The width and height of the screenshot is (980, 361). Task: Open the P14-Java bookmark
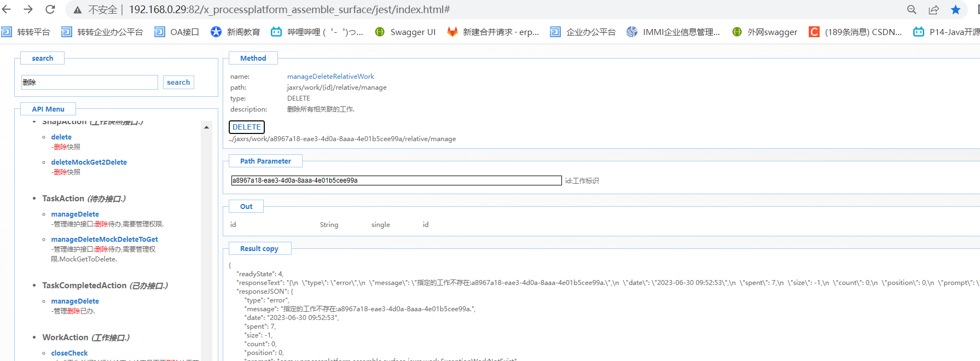coord(947,32)
